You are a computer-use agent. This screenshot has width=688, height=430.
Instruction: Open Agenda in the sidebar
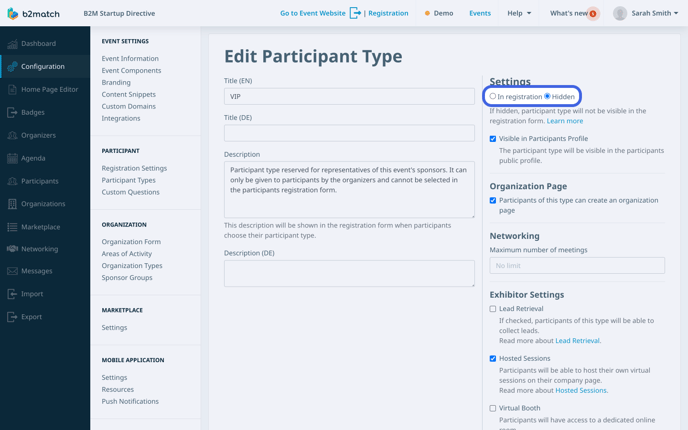[x=33, y=158]
